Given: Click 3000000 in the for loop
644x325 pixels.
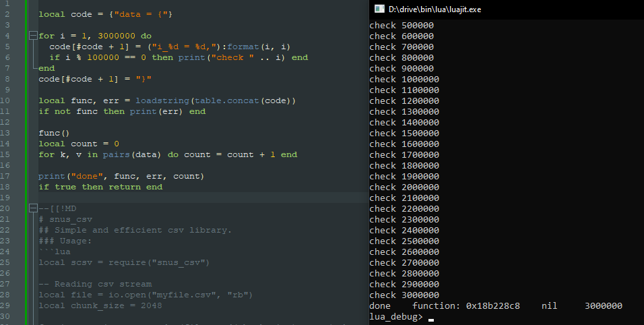Looking at the screenshot, I should point(117,36).
